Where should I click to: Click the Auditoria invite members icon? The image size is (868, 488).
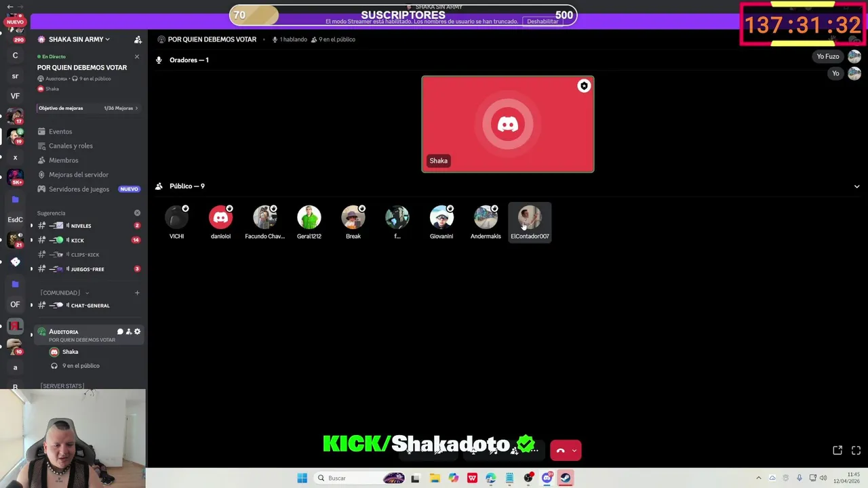coord(129,331)
